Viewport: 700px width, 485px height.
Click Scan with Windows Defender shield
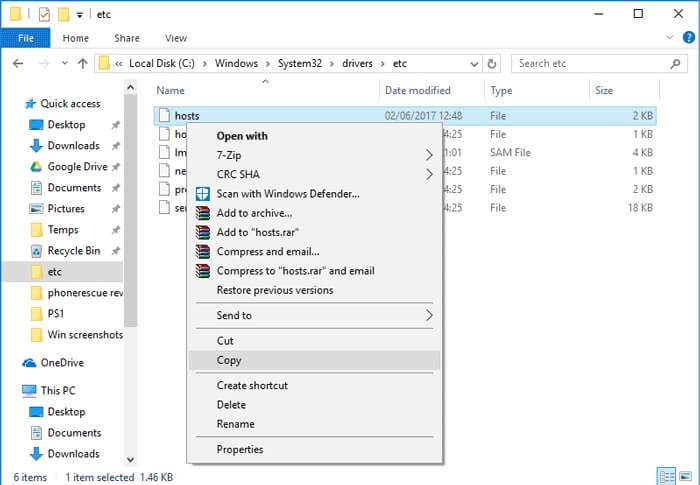pyautogui.click(x=203, y=194)
